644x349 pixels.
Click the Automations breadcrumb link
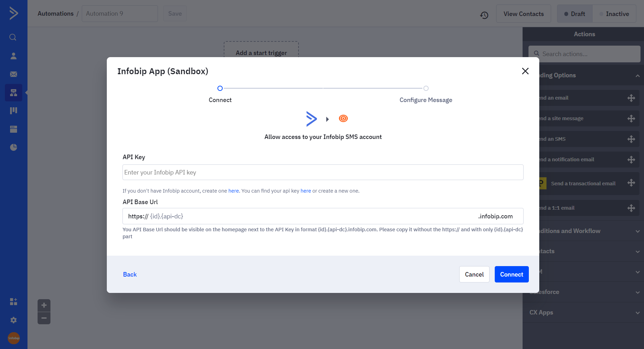(56, 14)
